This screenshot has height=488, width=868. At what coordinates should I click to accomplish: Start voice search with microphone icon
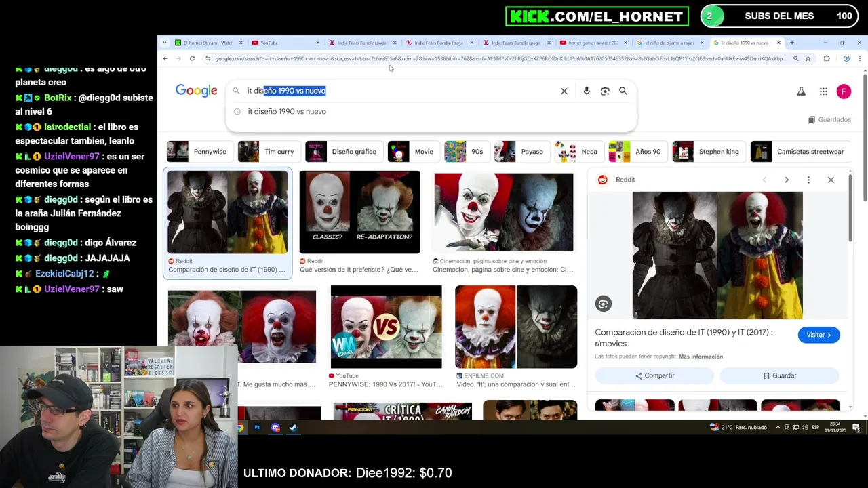click(x=587, y=91)
